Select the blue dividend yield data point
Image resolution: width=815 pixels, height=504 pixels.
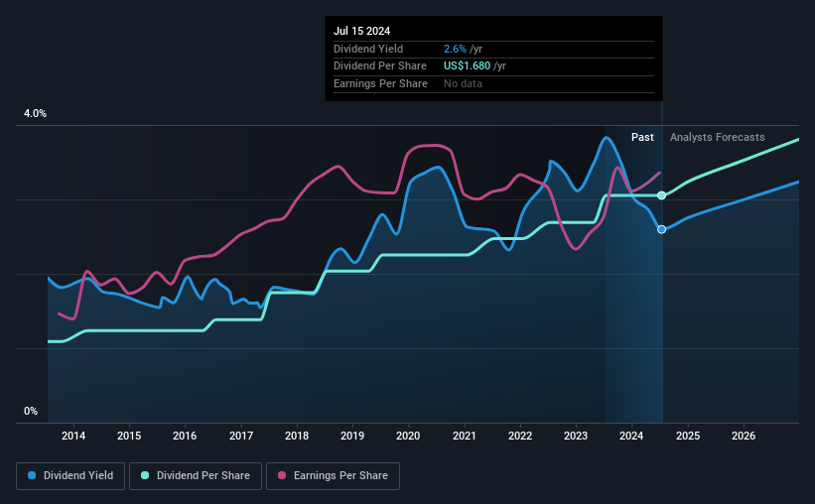coord(662,229)
